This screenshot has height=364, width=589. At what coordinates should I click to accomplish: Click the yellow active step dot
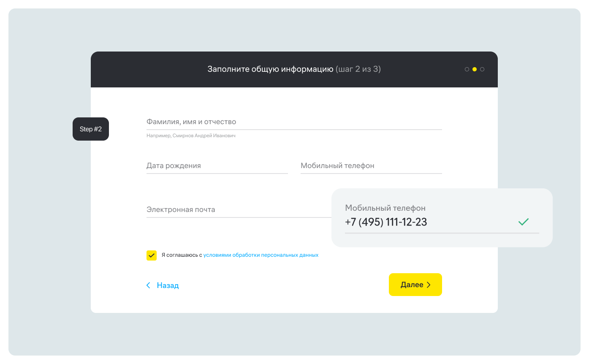pos(475,69)
